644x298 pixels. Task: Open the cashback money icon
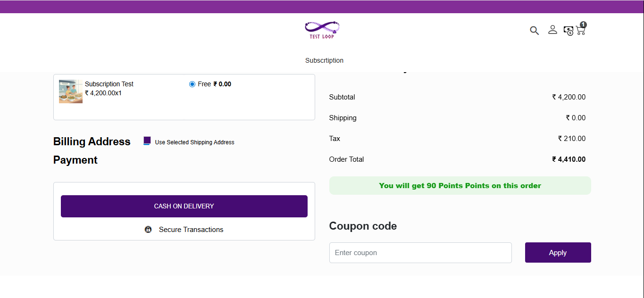pyautogui.click(x=568, y=30)
